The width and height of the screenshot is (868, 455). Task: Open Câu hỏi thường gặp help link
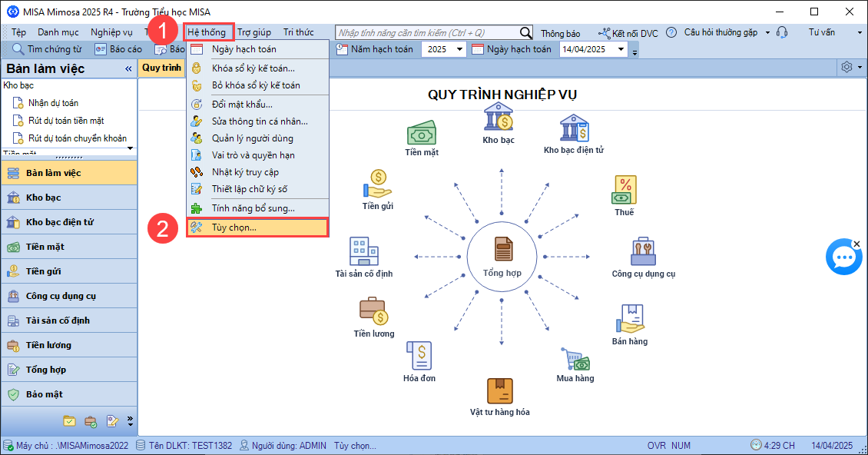coord(721,33)
